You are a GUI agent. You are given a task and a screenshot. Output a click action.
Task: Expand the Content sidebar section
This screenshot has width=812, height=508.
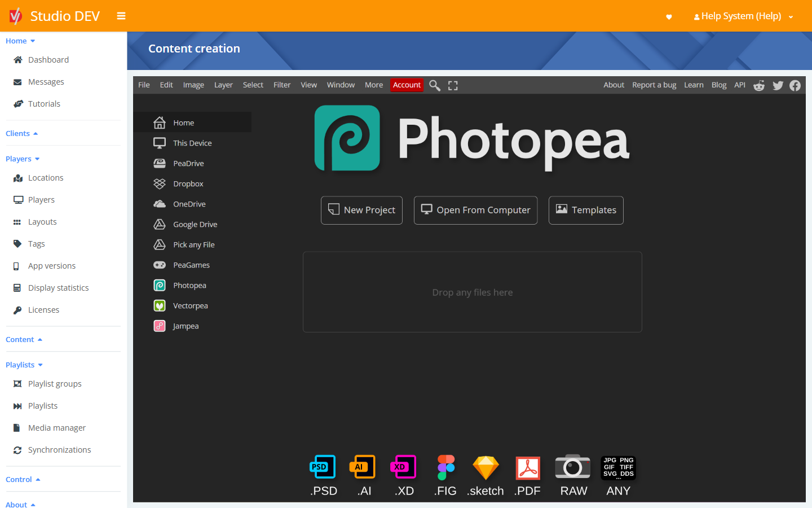point(24,339)
